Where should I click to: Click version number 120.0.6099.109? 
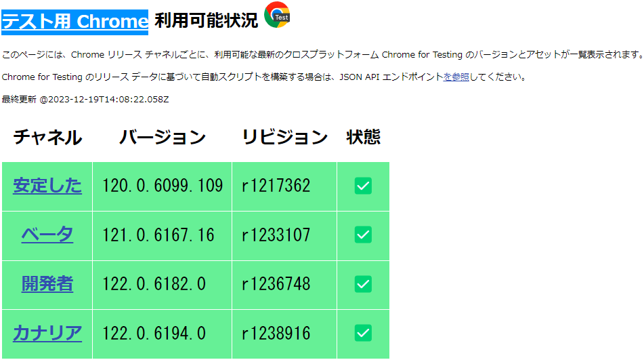[x=163, y=186]
